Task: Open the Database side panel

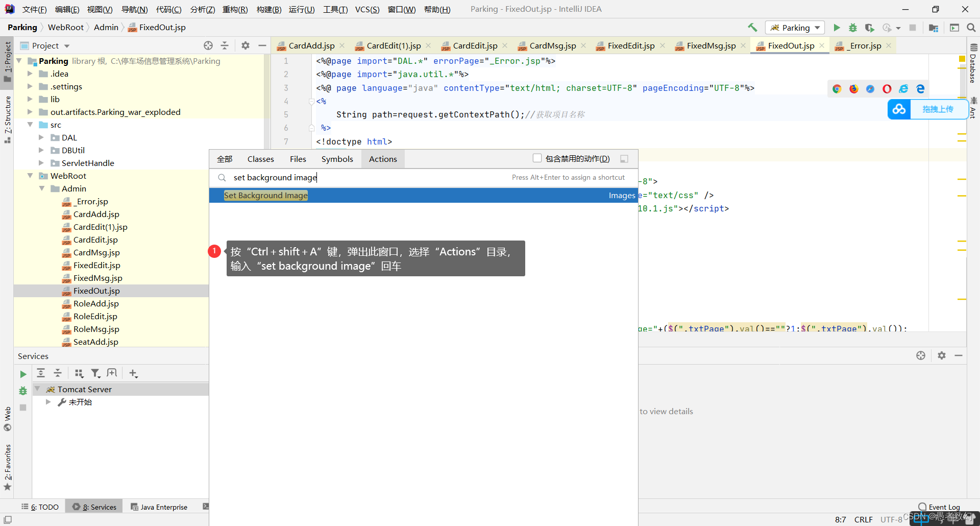Action: (x=973, y=64)
